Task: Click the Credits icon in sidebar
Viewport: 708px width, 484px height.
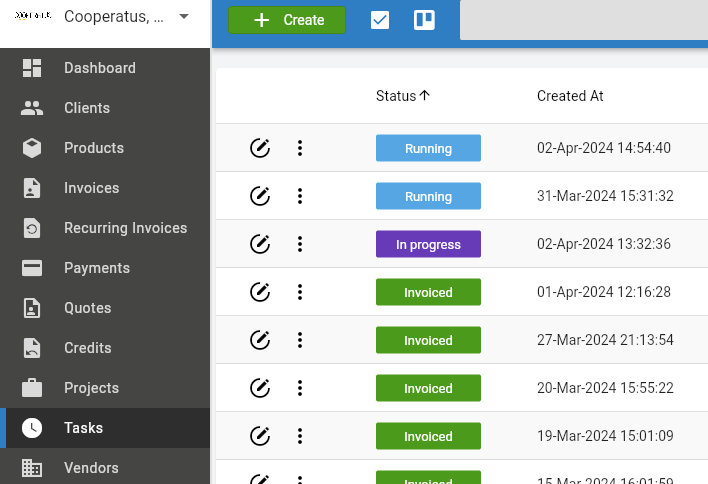Action: [32, 348]
